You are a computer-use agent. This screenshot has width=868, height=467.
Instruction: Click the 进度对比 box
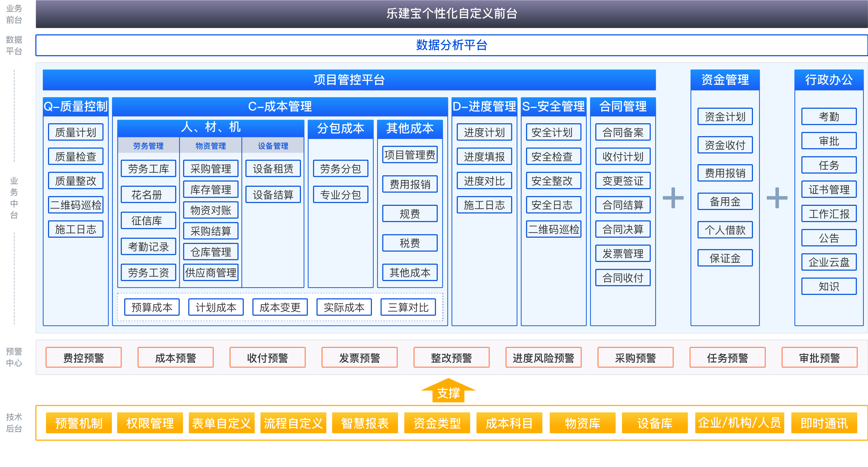(484, 181)
